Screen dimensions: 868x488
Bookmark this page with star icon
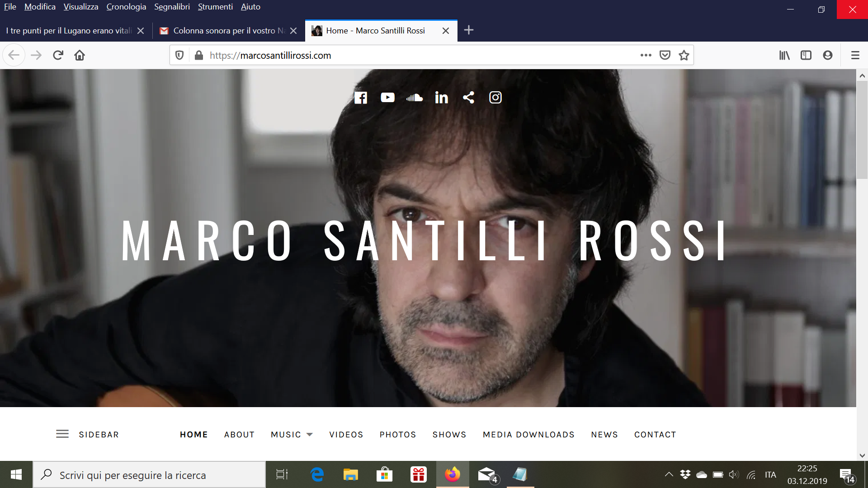coord(684,55)
